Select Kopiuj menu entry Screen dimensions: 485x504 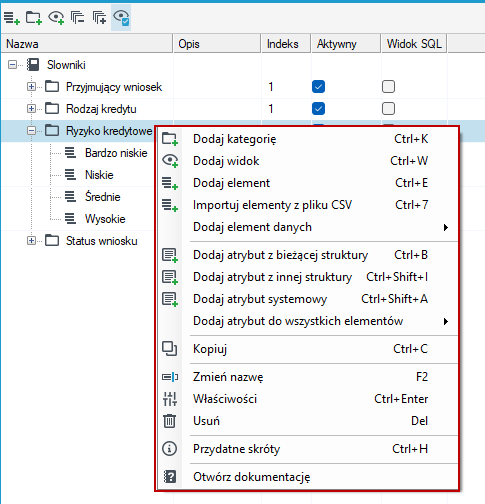click(308, 349)
